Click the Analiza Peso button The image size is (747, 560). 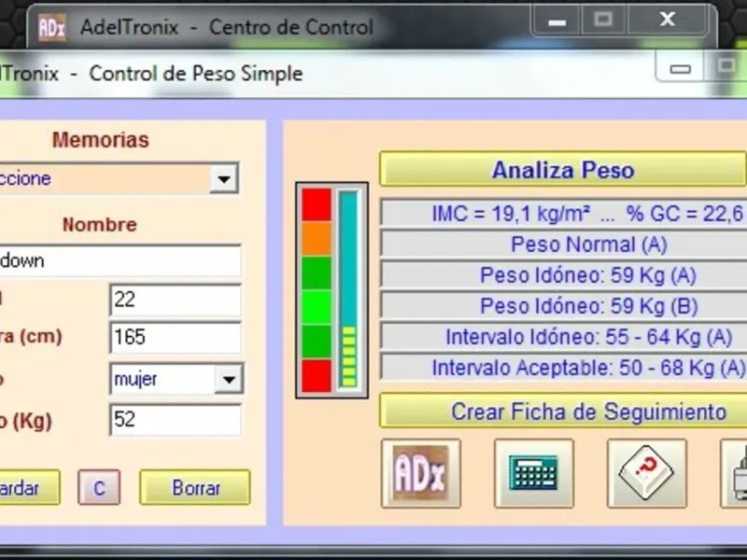click(x=563, y=170)
